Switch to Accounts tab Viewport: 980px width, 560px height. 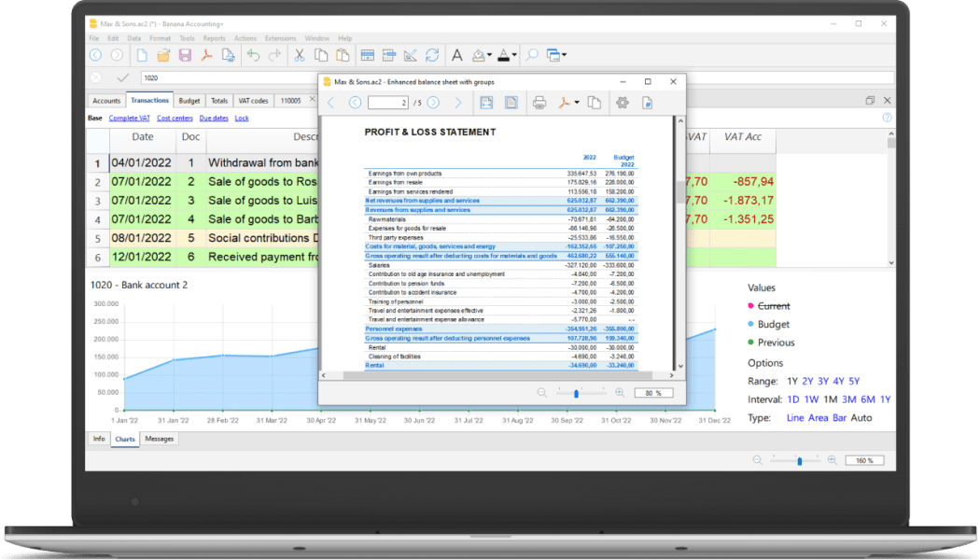(106, 101)
